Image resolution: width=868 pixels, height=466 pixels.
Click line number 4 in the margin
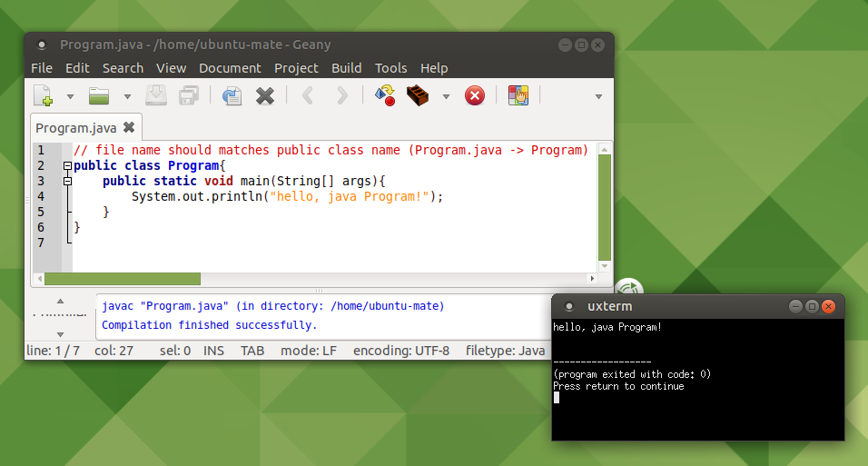pyautogui.click(x=41, y=197)
